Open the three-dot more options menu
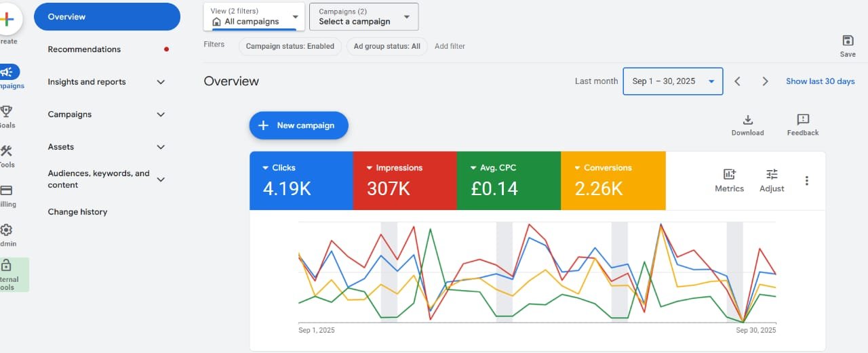 tap(806, 181)
